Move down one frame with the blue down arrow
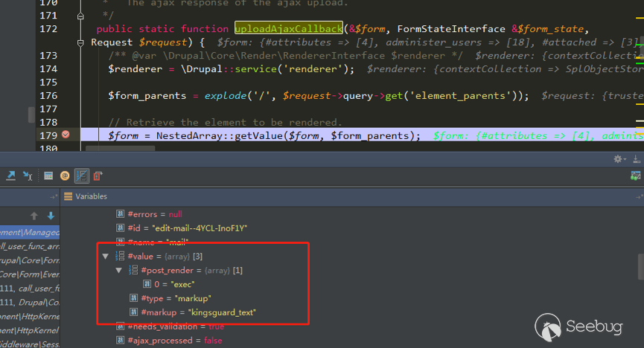644x348 pixels. pyautogui.click(x=51, y=216)
